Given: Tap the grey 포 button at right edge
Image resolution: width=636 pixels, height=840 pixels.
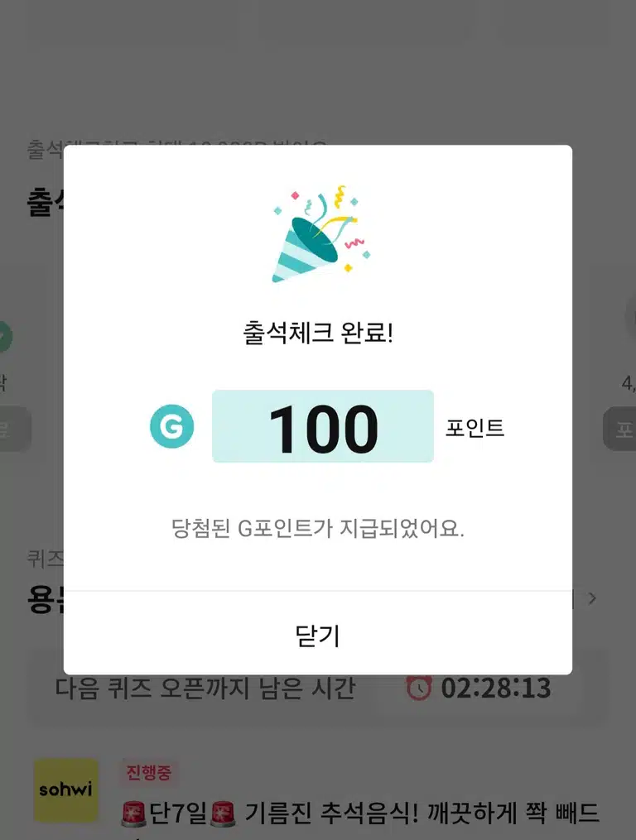Looking at the screenshot, I should click(x=620, y=429).
